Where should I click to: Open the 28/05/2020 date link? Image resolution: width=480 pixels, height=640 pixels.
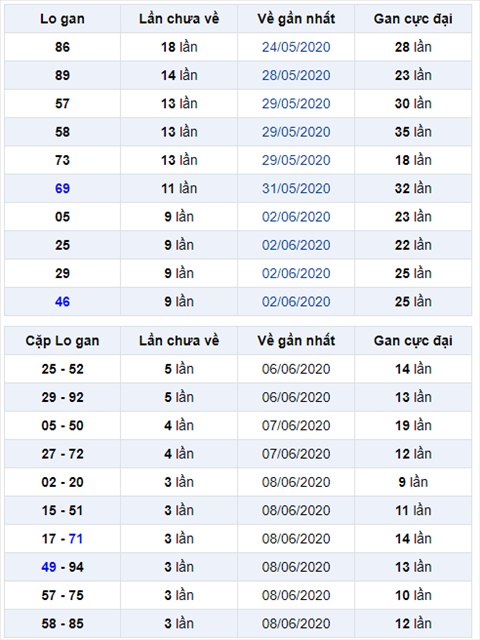click(x=296, y=75)
